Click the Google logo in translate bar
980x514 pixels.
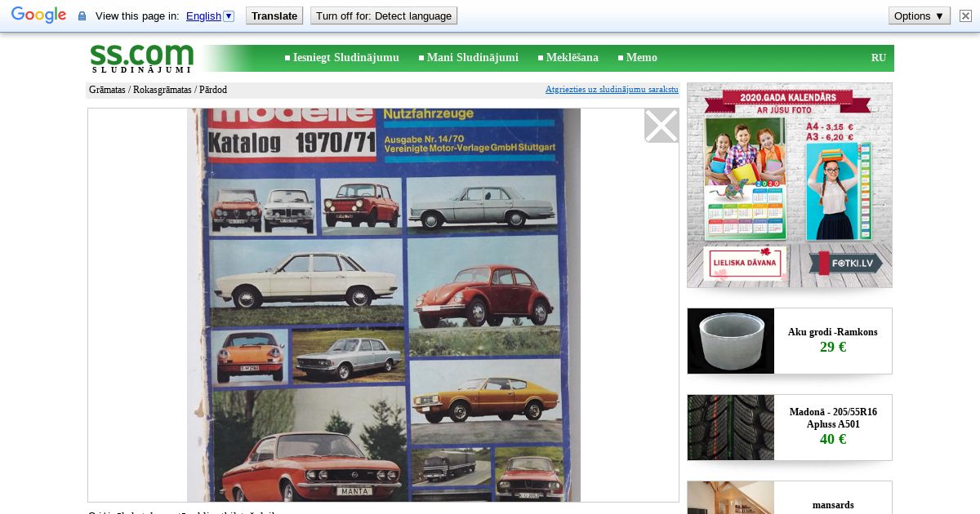point(38,16)
